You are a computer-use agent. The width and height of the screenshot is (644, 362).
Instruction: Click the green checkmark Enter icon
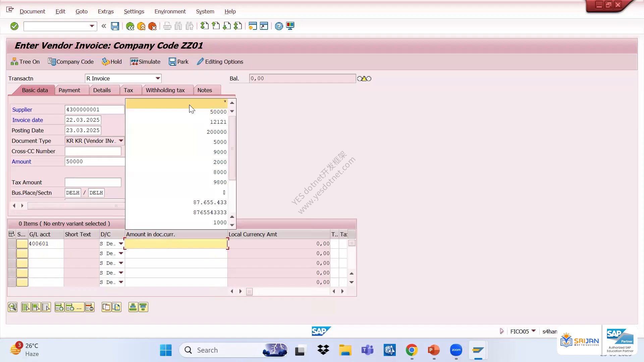(14, 26)
